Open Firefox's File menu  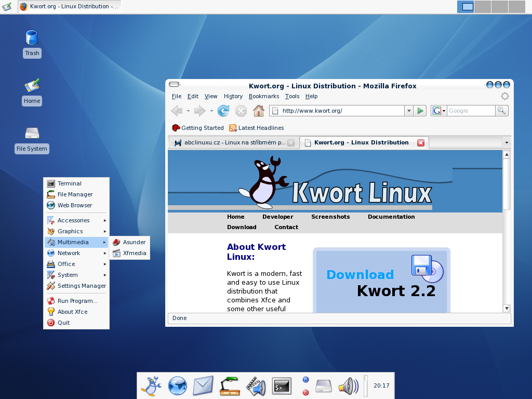pos(177,96)
